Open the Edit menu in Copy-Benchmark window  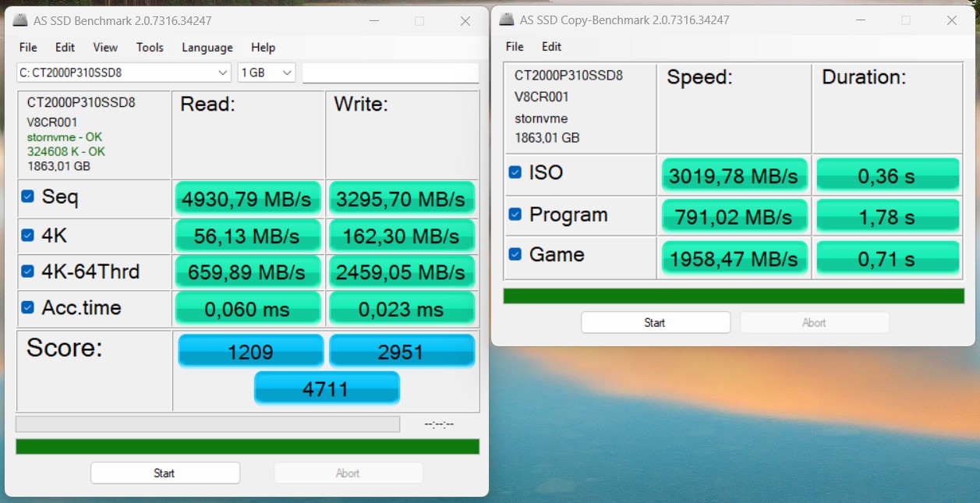coord(551,47)
